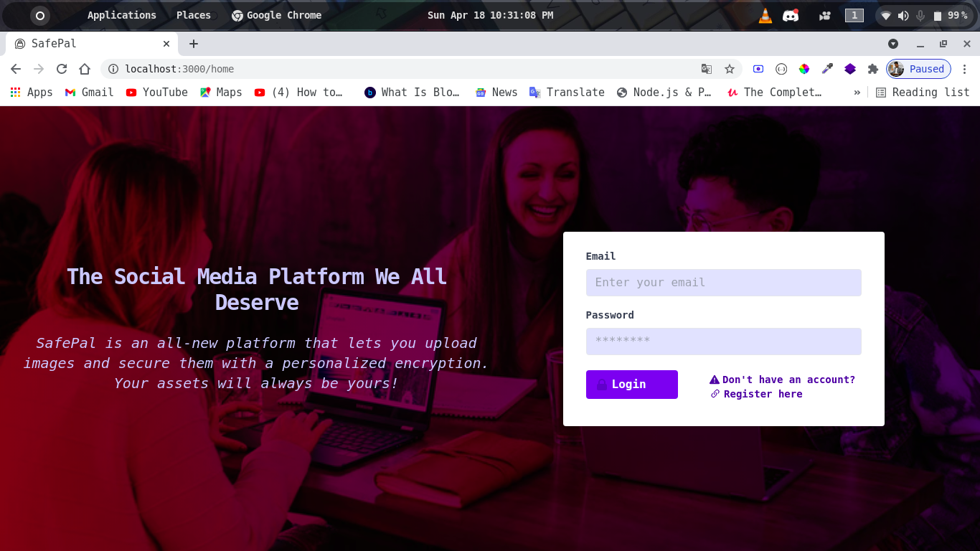The width and height of the screenshot is (980, 551).
Task: Focus the Password input field
Action: (x=723, y=342)
